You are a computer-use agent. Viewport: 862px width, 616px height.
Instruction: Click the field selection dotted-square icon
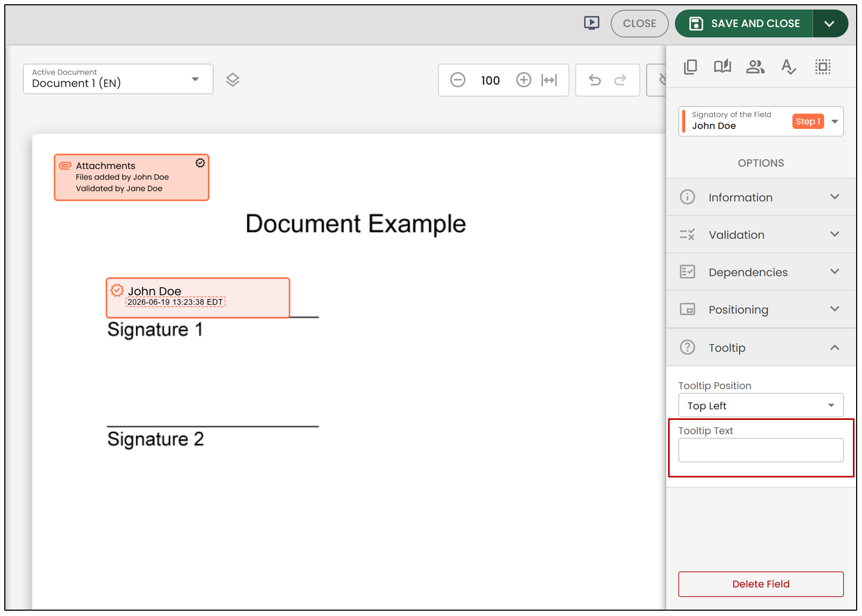tap(823, 67)
